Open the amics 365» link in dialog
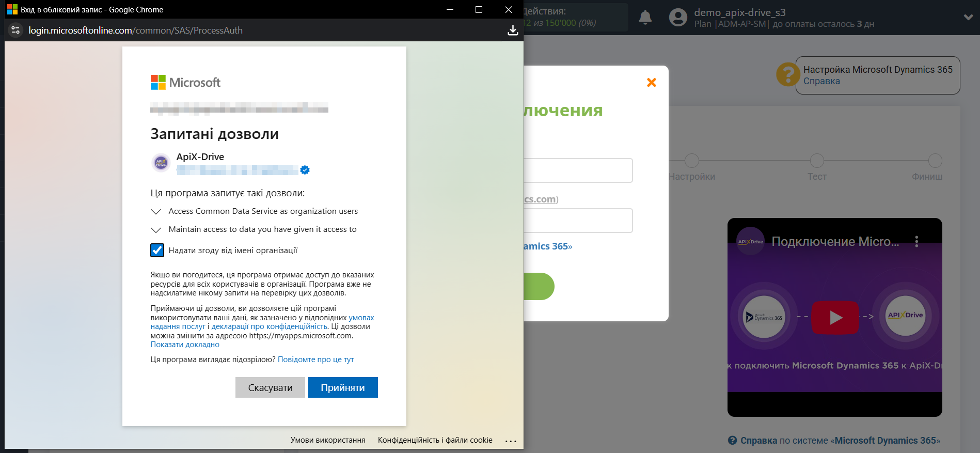Screen dimensions: 980x453 pyautogui.click(x=548, y=246)
